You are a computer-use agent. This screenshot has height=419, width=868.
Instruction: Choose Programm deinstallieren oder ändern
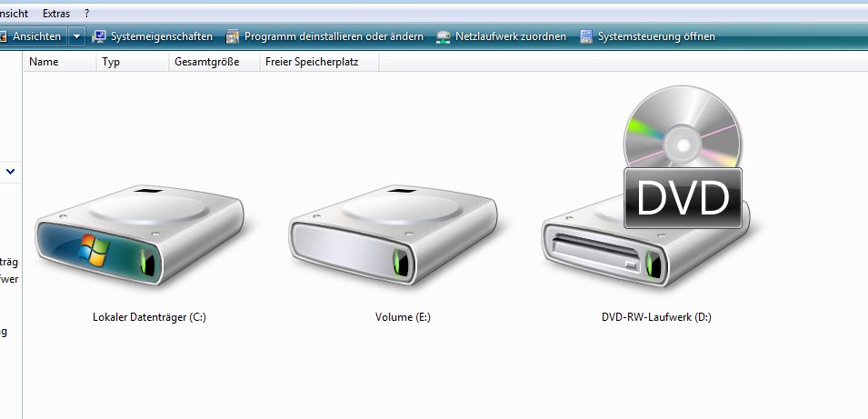tap(334, 36)
